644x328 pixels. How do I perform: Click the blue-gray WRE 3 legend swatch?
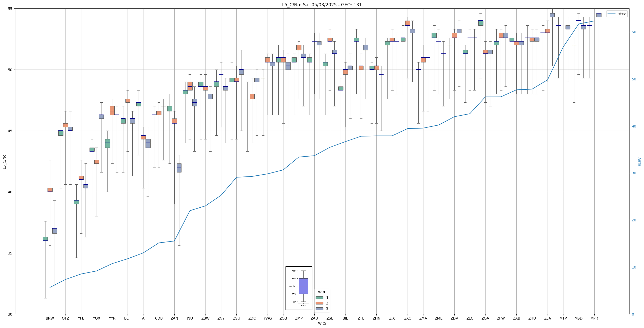tap(319, 309)
